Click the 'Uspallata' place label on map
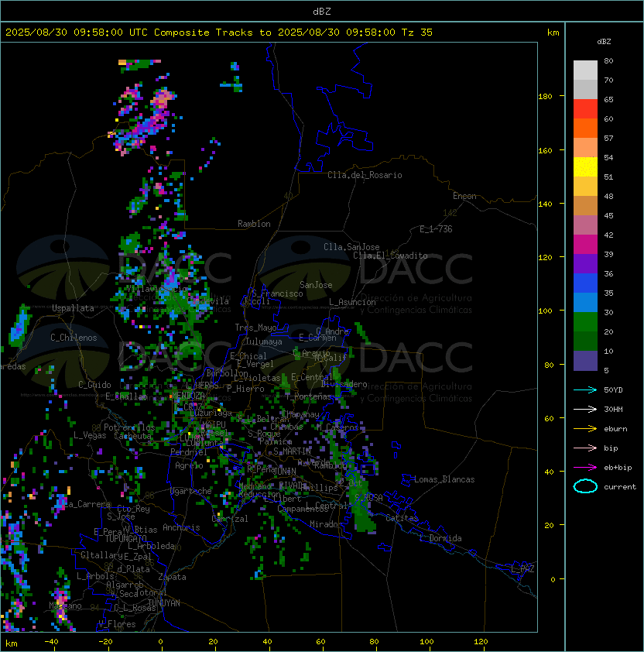The height and width of the screenshot is (652, 644). pyautogui.click(x=74, y=308)
